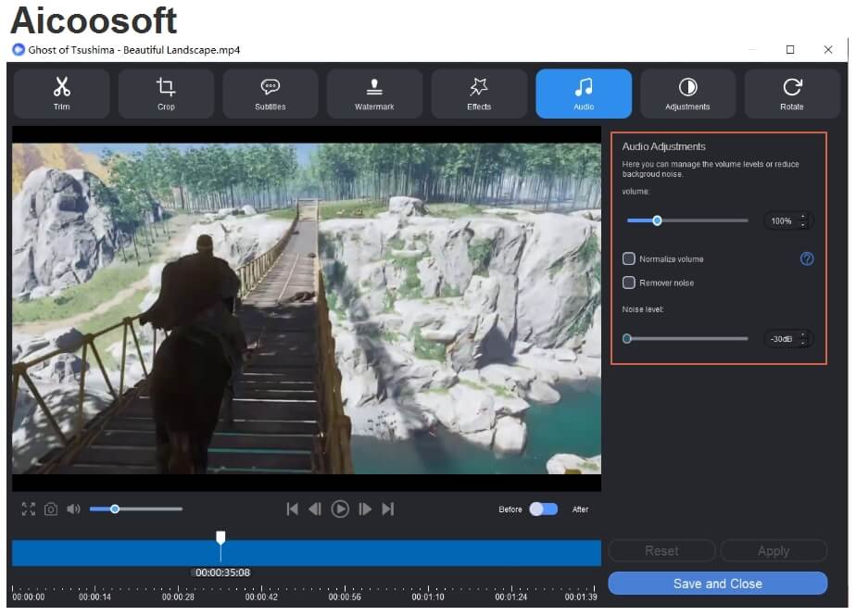Enable the Normalize volume checkbox

tap(629, 258)
